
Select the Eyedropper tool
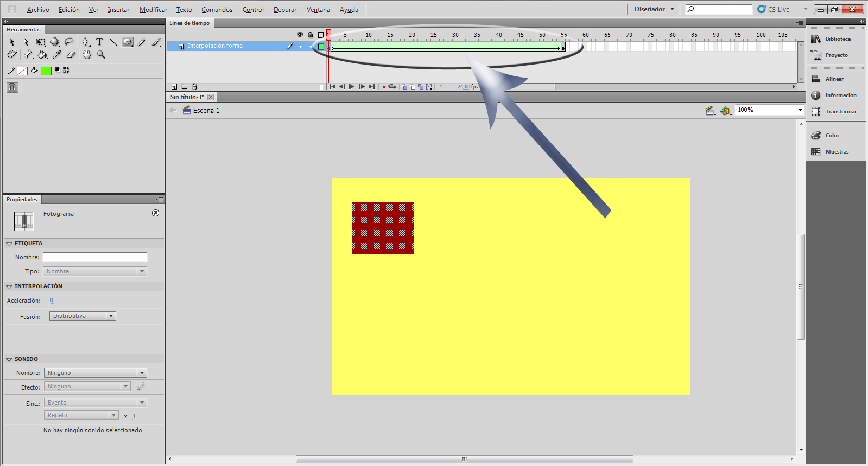(57, 55)
